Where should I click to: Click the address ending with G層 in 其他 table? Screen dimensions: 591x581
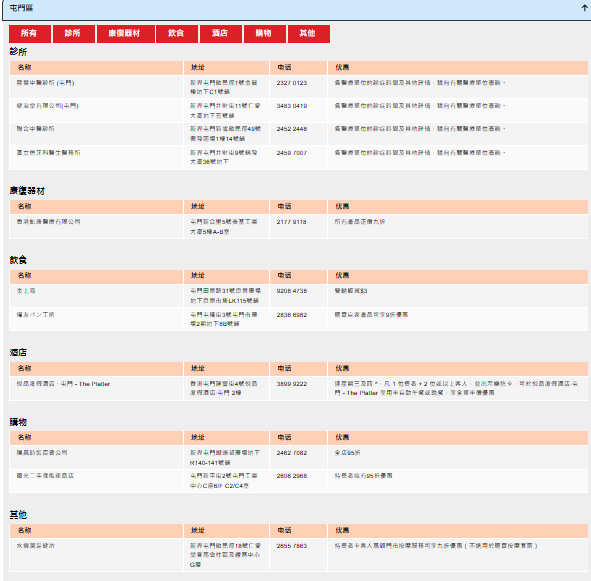(x=225, y=555)
